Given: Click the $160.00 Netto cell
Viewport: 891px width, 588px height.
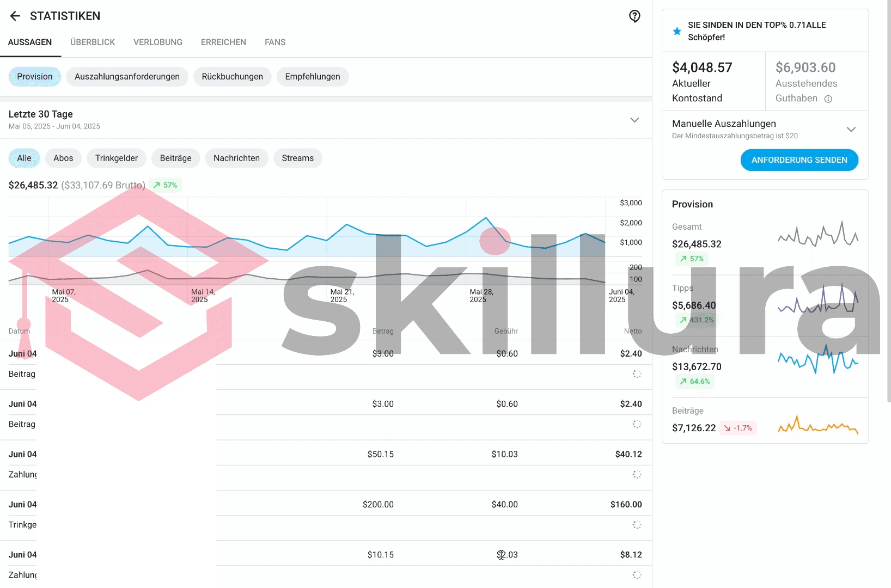Looking at the screenshot, I should click(626, 505).
